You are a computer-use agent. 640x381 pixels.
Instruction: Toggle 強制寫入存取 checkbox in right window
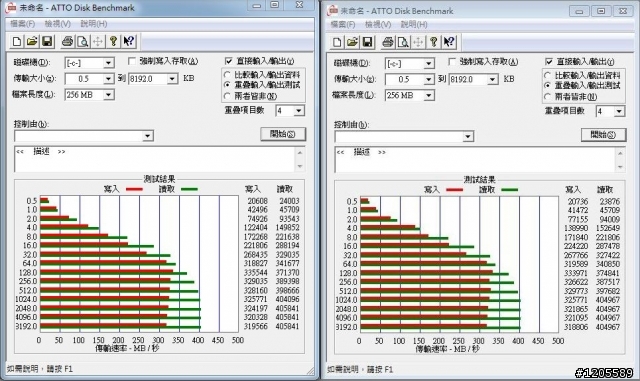pos(452,62)
